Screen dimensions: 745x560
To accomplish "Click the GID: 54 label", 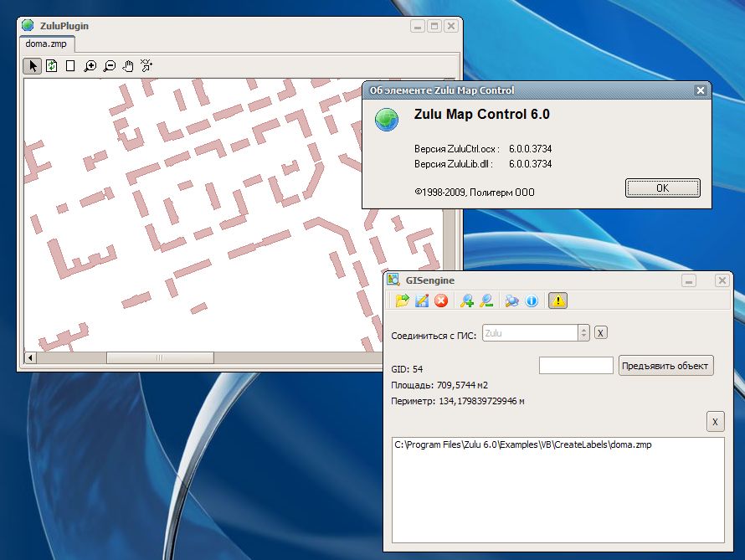I will [x=407, y=369].
